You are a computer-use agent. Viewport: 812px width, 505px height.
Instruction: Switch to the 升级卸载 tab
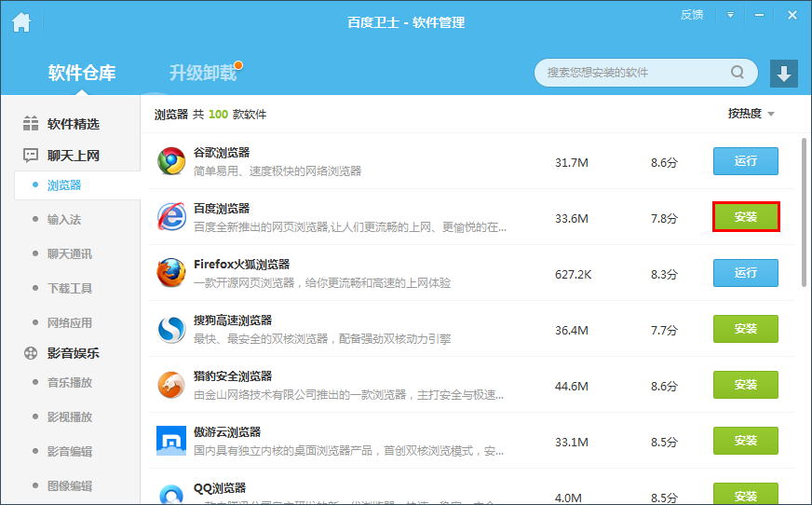point(203,73)
